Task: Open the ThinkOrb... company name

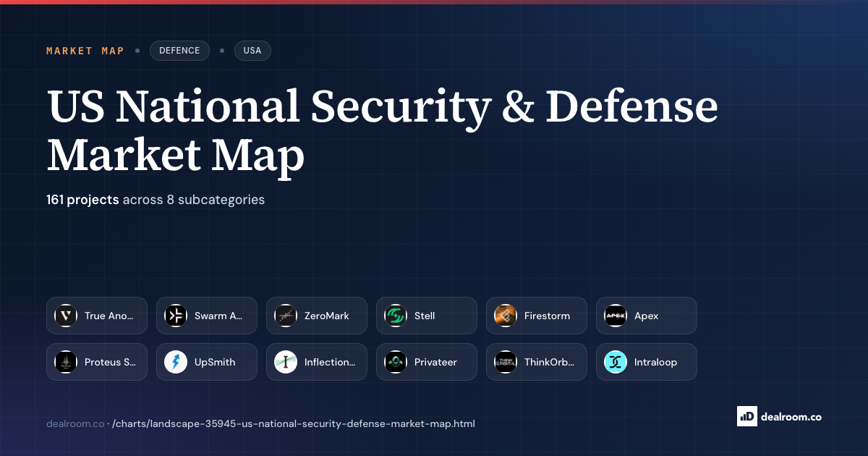Action: point(550,362)
